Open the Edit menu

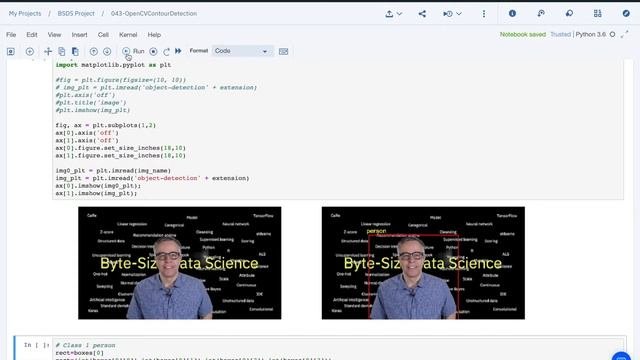(x=32, y=35)
